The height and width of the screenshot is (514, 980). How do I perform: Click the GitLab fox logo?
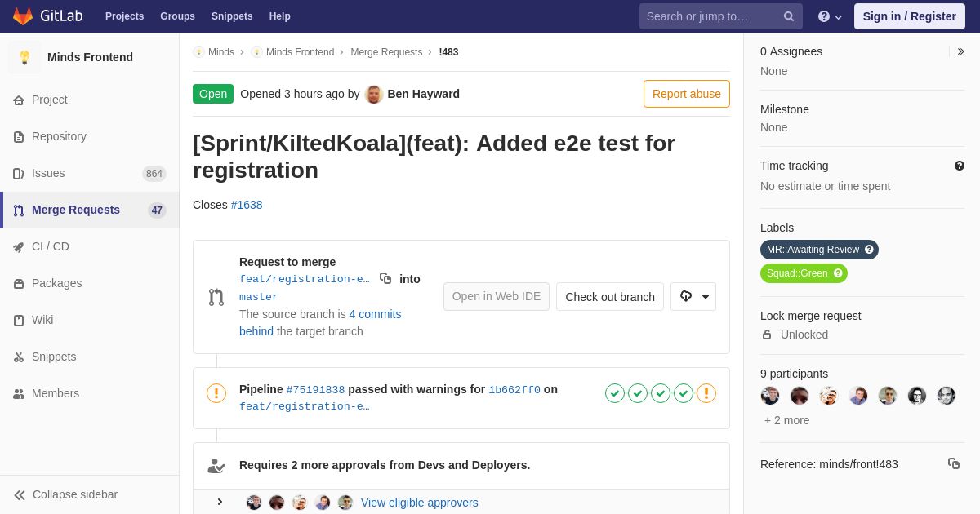tap(23, 16)
